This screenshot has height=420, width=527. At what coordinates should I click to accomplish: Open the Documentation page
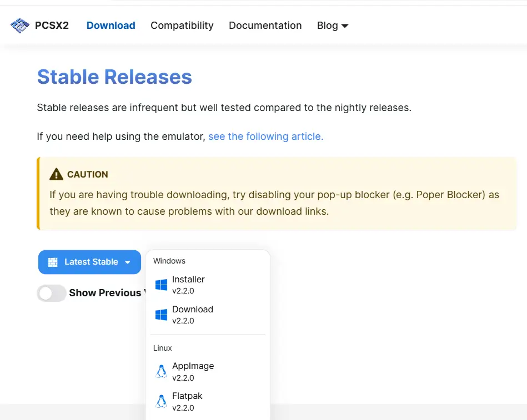coord(265,26)
